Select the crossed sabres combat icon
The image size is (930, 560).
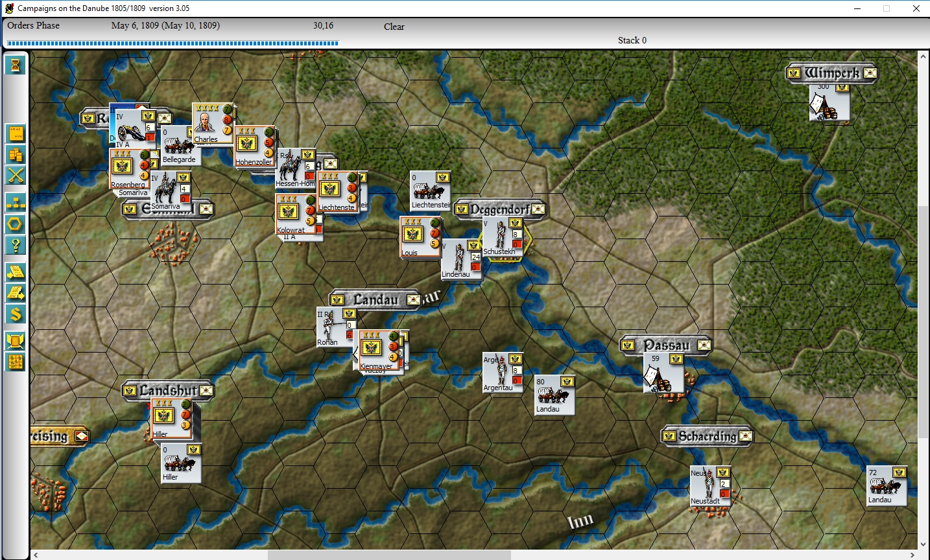(16, 175)
